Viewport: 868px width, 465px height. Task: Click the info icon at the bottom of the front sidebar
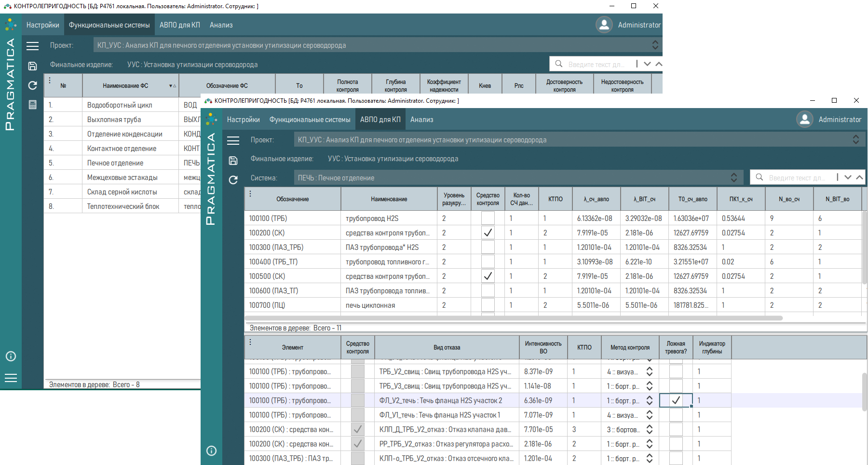pyautogui.click(x=211, y=451)
